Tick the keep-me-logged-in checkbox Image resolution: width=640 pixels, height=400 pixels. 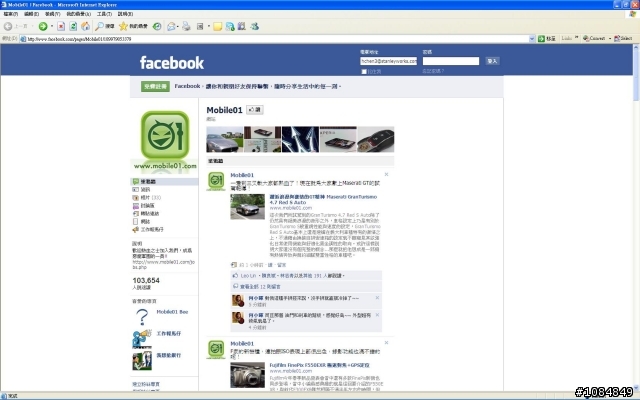[x=364, y=71]
